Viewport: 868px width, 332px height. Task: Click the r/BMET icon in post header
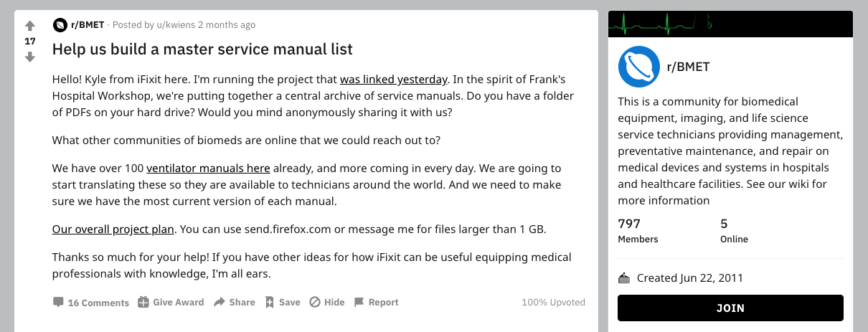60,25
